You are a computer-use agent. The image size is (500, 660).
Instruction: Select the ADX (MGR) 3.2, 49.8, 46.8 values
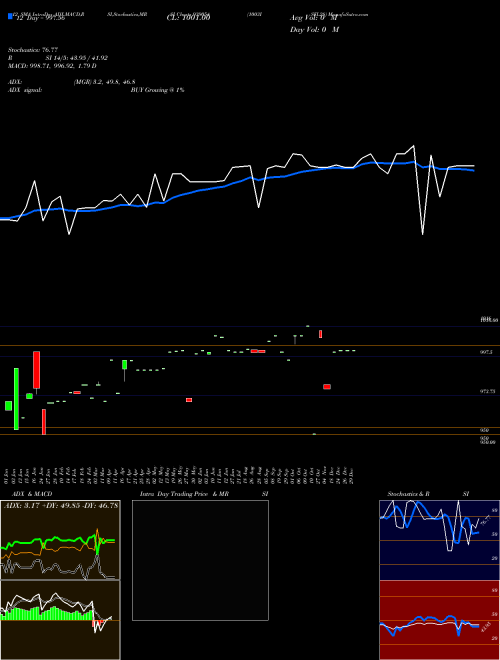(x=104, y=82)
